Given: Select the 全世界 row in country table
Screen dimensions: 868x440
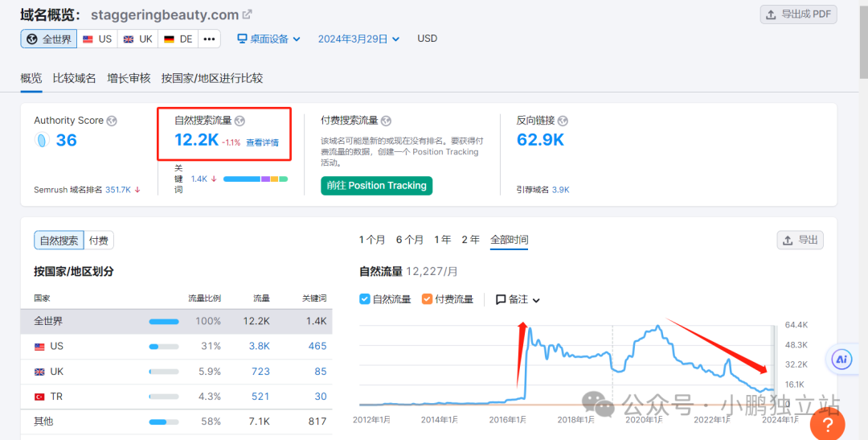Looking at the screenshot, I should 176,322.
